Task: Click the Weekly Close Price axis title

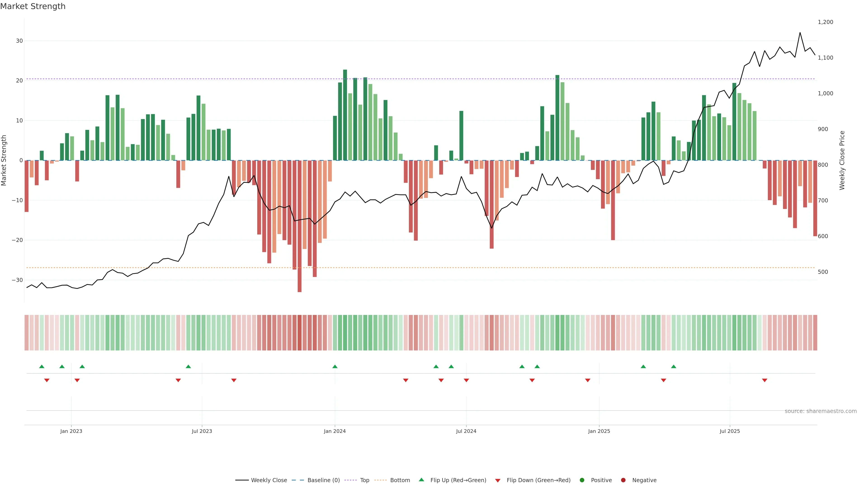Action: coord(842,160)
